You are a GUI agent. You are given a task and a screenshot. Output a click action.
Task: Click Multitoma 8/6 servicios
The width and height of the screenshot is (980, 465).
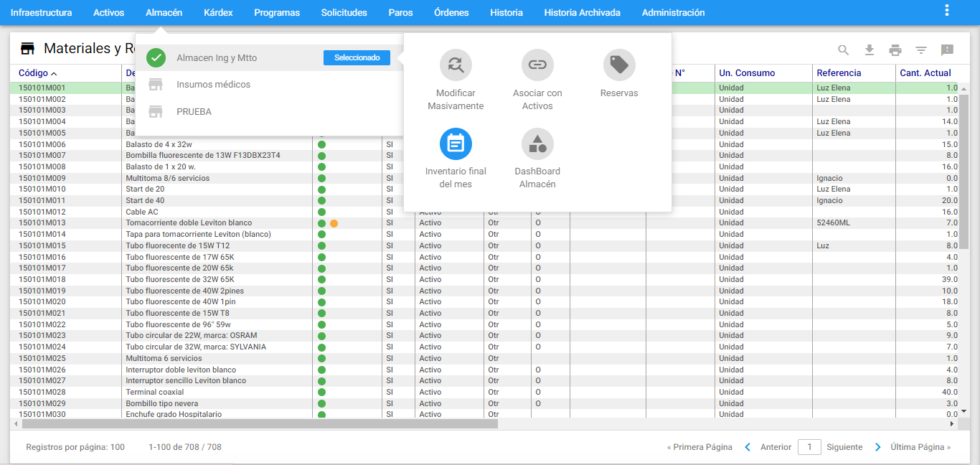168,178
